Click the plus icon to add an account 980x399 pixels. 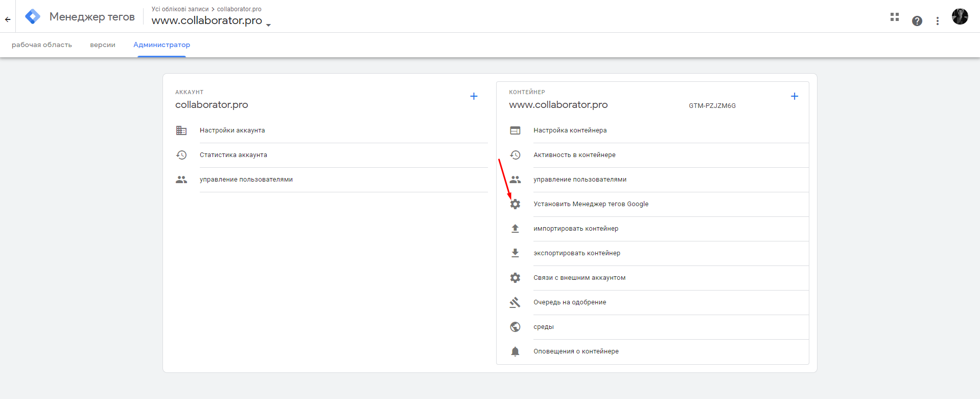coord(474,96)
